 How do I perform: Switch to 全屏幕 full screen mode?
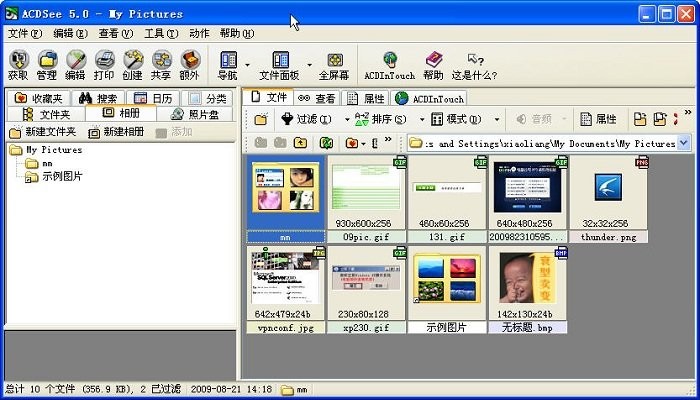pyautogui.click(x=334, y=65)
